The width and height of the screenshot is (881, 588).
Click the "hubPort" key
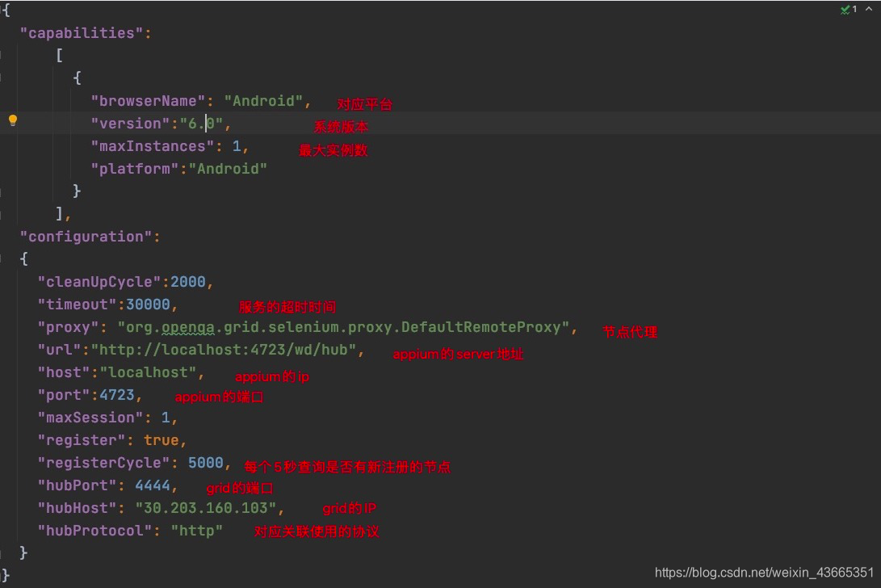[x=77, y=485]
